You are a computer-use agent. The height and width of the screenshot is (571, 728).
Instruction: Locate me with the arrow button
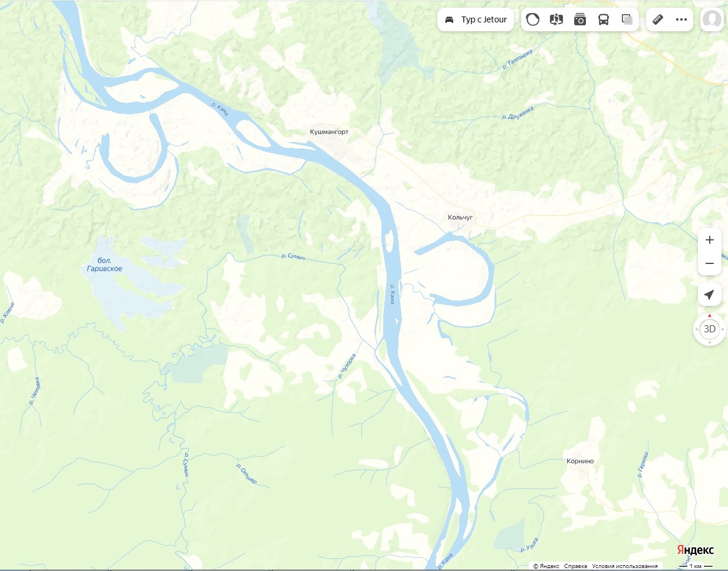(x=710, y=295)
